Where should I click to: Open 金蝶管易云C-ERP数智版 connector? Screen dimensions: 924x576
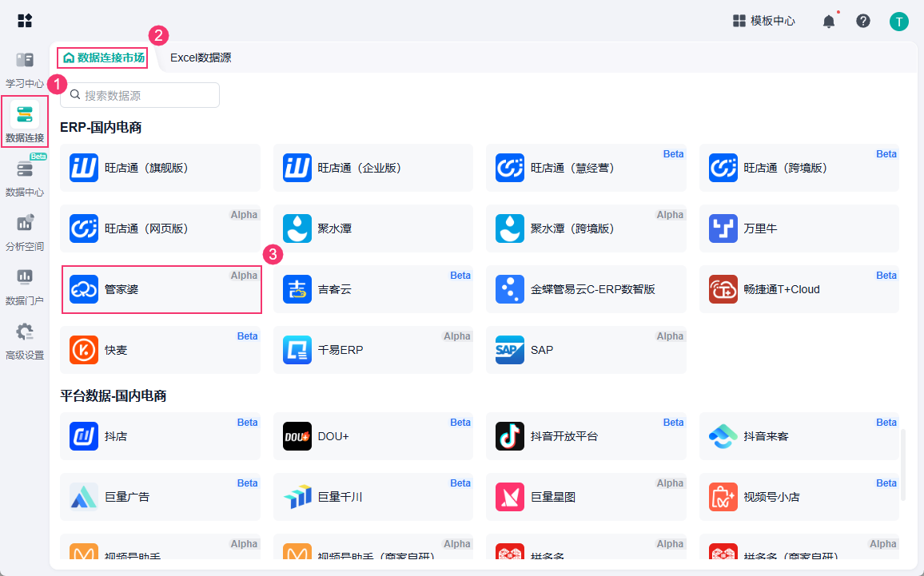pyautogui.click(x=587, y=289)
